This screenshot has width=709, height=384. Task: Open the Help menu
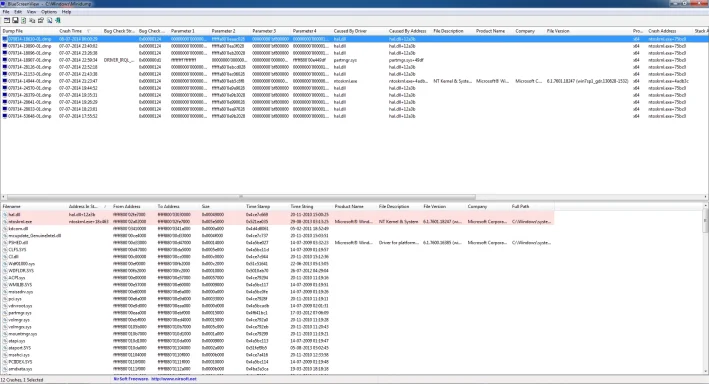(x=66, y=12)
